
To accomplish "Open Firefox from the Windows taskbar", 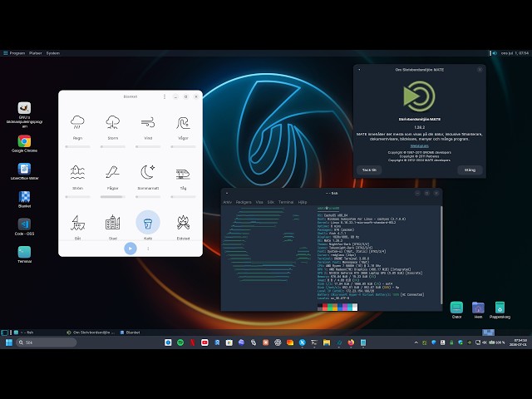I will tap(351, 342).
